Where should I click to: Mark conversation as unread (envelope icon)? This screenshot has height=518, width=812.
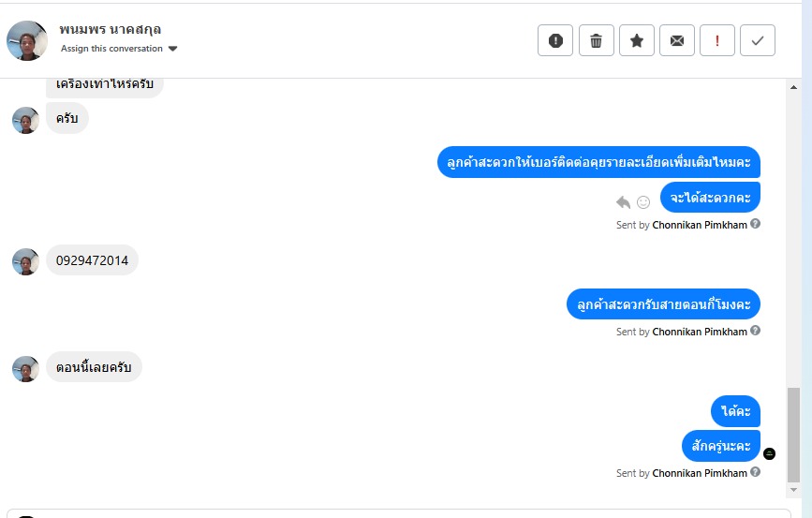pyautogui.click(x=677, y=40)
